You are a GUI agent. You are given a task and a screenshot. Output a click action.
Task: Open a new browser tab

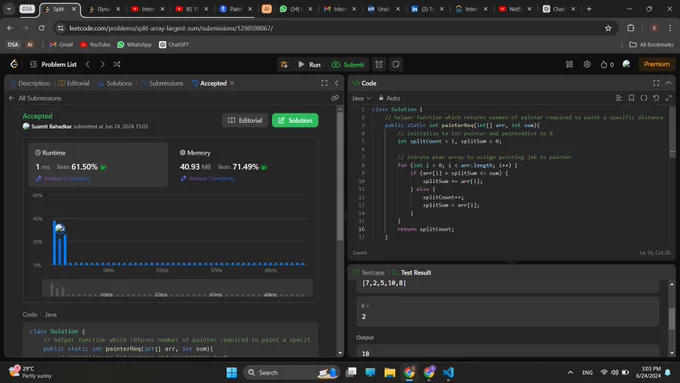(x=589, y=9)
